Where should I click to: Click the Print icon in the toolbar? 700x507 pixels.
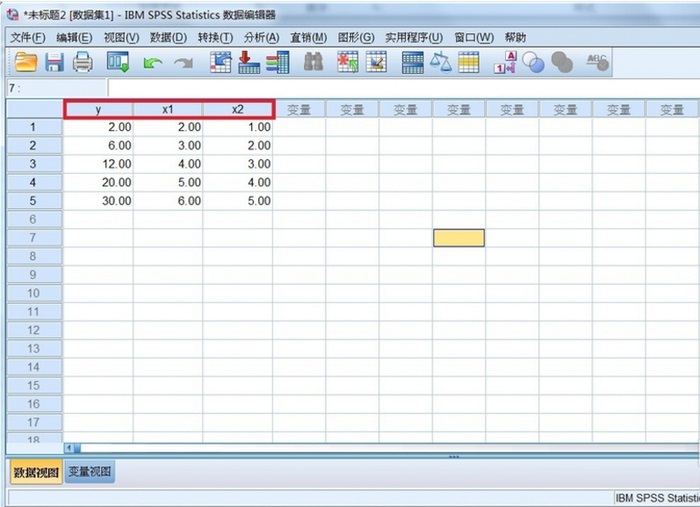click(x=83, y=62)
